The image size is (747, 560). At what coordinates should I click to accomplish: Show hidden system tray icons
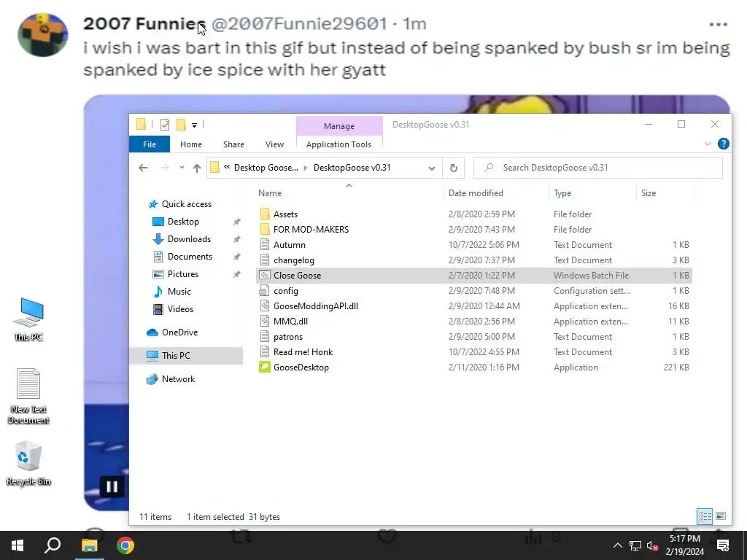tap(617, 545)
